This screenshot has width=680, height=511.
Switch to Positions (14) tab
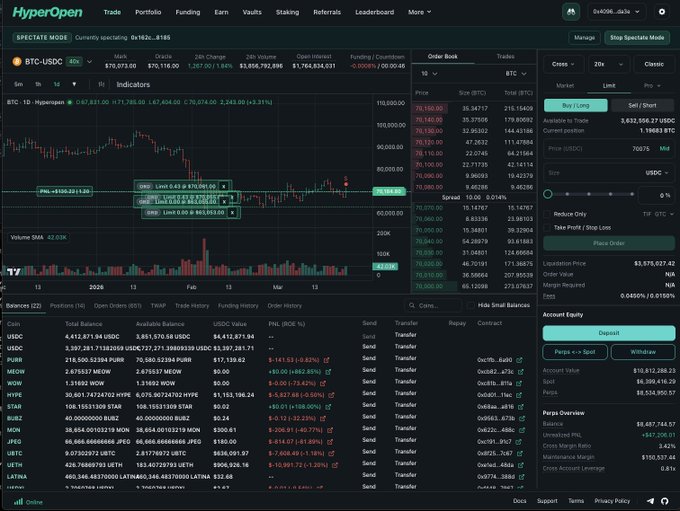tap(67, 306)
